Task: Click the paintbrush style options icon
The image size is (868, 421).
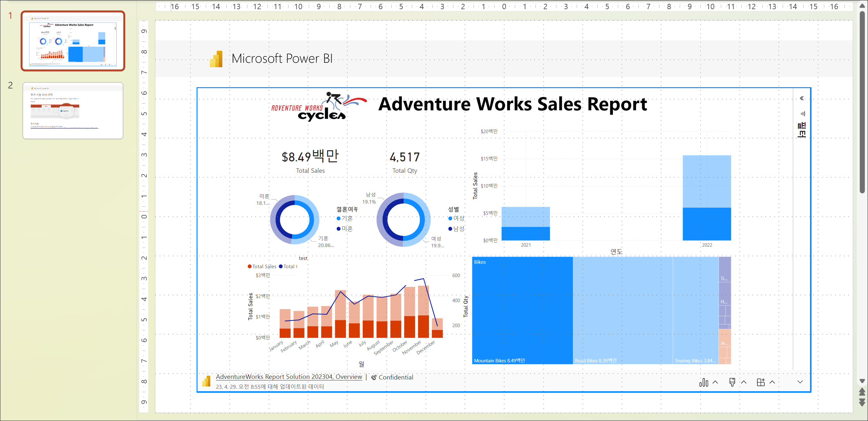Action: [x=732, y=382]
